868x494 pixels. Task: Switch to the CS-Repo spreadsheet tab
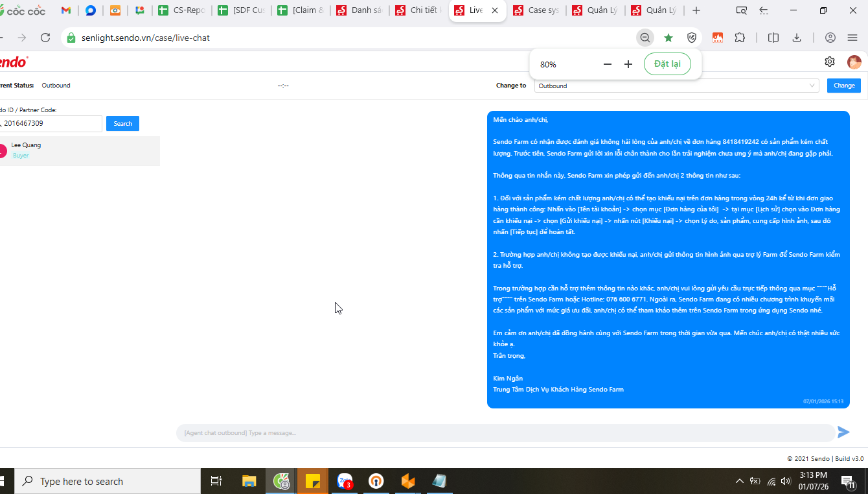(181, 10)
